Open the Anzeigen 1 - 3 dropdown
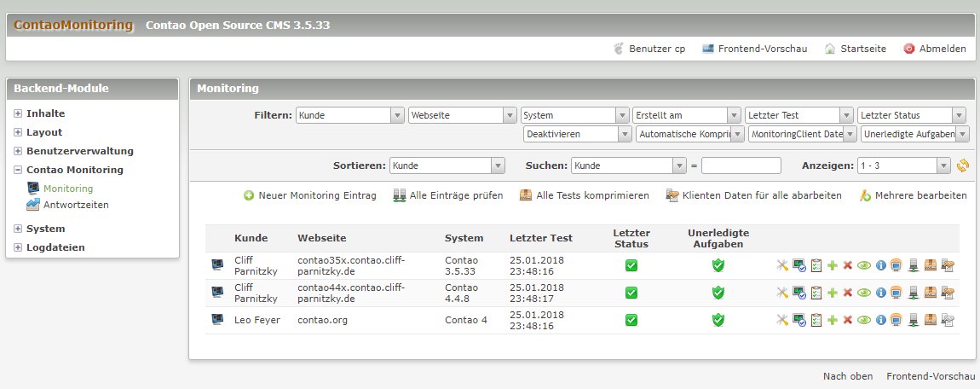980x389 pixels. click(x=904, y=165)
